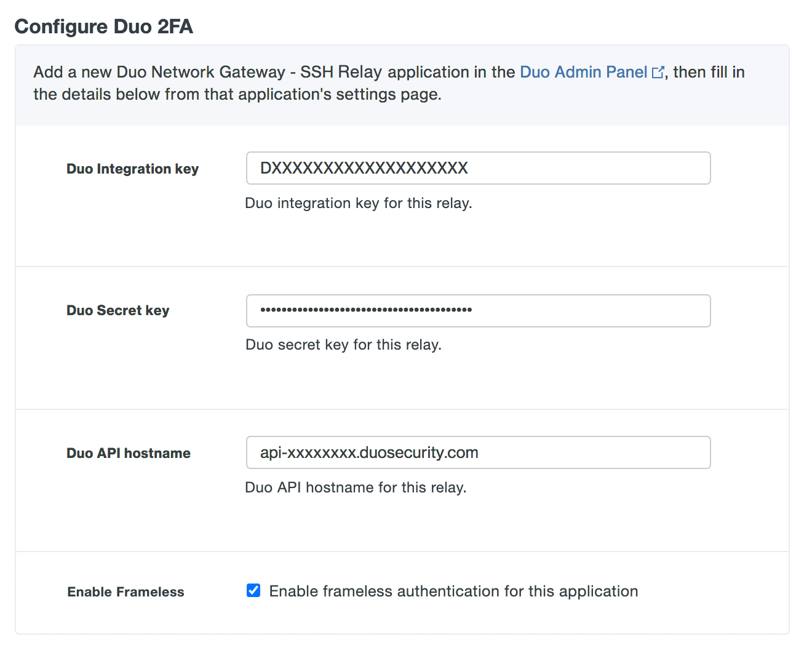Click the Duo API hostname label
812x650 pixels.
[128, 452]
